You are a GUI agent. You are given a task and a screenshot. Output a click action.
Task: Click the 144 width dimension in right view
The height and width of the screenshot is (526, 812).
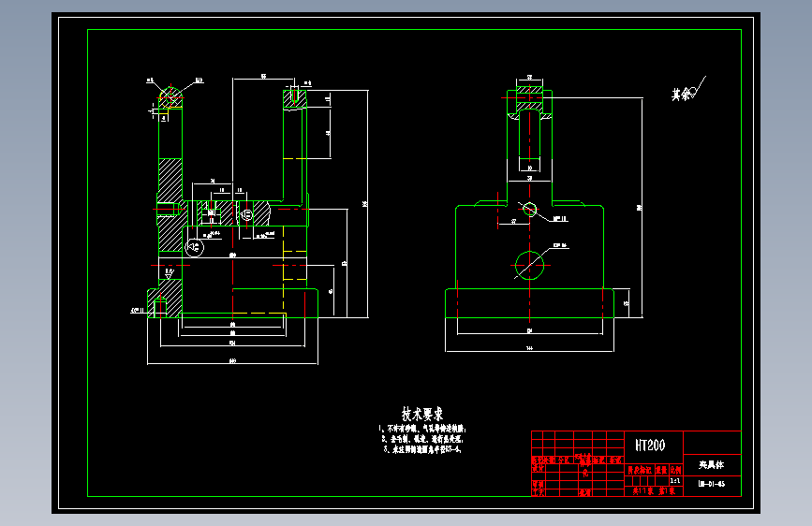[529, 348]
